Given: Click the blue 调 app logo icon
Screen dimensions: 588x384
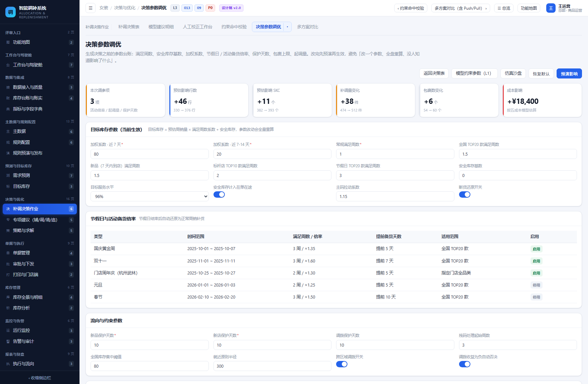Looking at the screenshot, I should coord(10,12).
